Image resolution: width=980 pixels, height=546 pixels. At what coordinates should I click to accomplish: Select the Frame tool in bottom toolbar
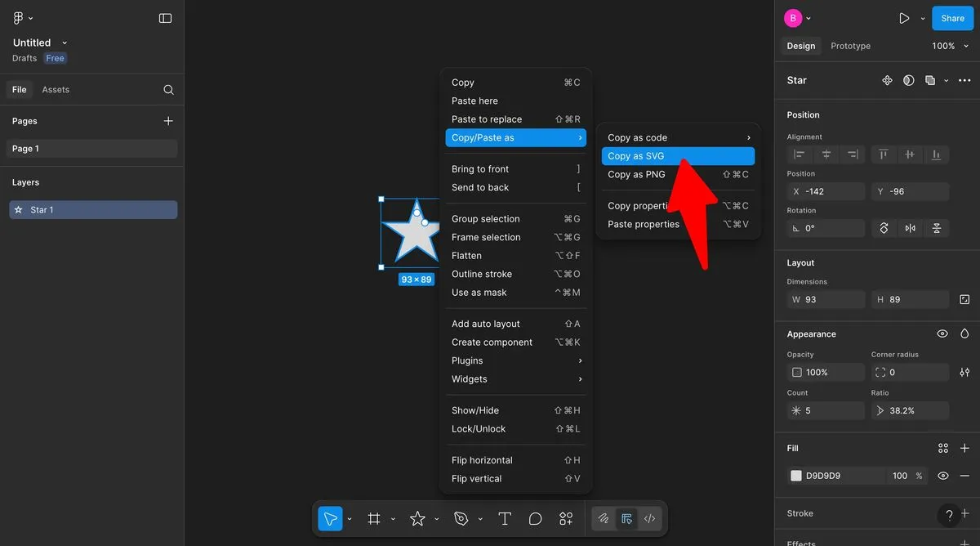pyautogui.click(x=374, y=519)
